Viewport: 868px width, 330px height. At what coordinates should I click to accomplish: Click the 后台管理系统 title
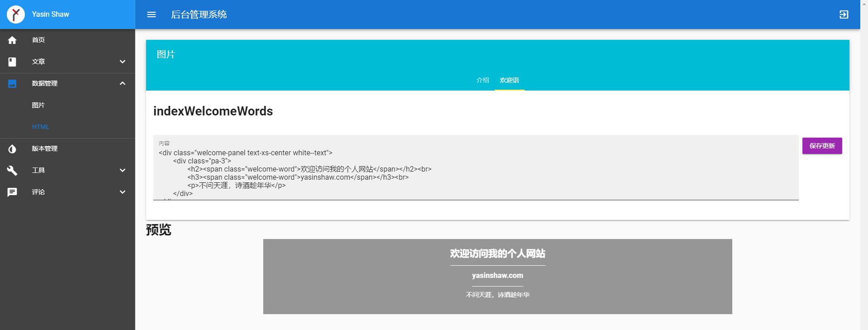coord(199,14)
